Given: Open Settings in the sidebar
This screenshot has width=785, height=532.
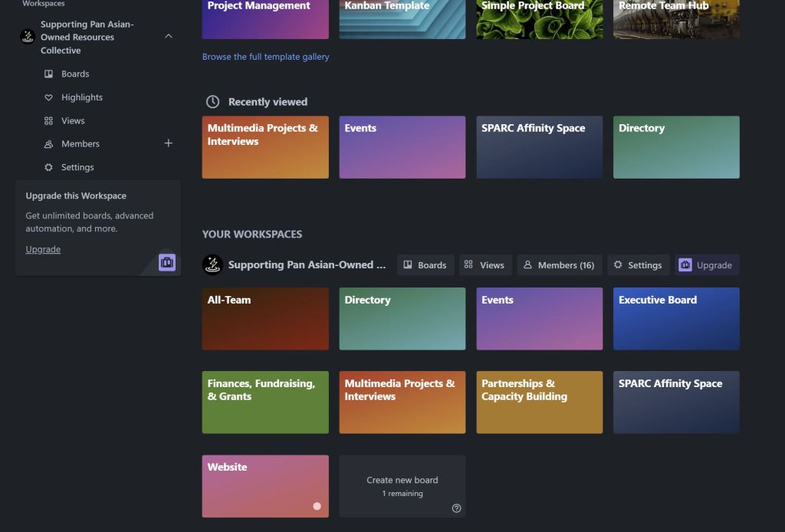Looking at the screenshot, I should (x=77, y=167).
